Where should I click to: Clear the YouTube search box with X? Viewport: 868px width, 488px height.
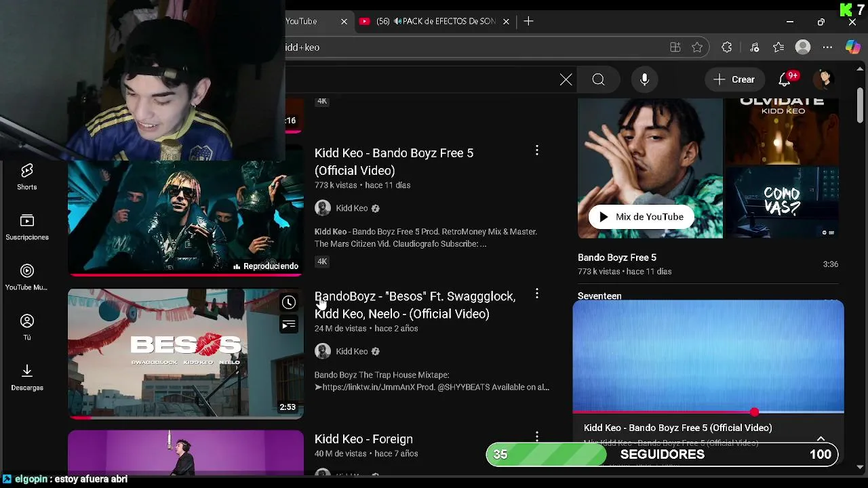(566, 79)
